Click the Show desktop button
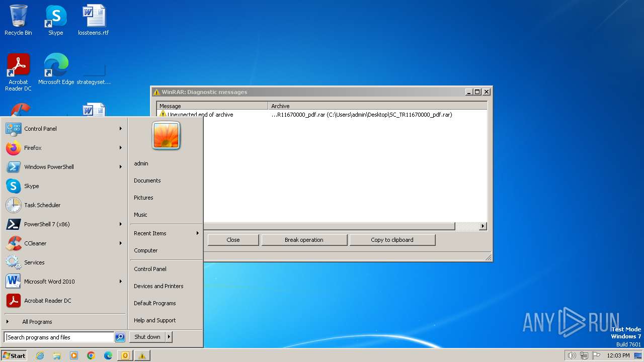 638,355
